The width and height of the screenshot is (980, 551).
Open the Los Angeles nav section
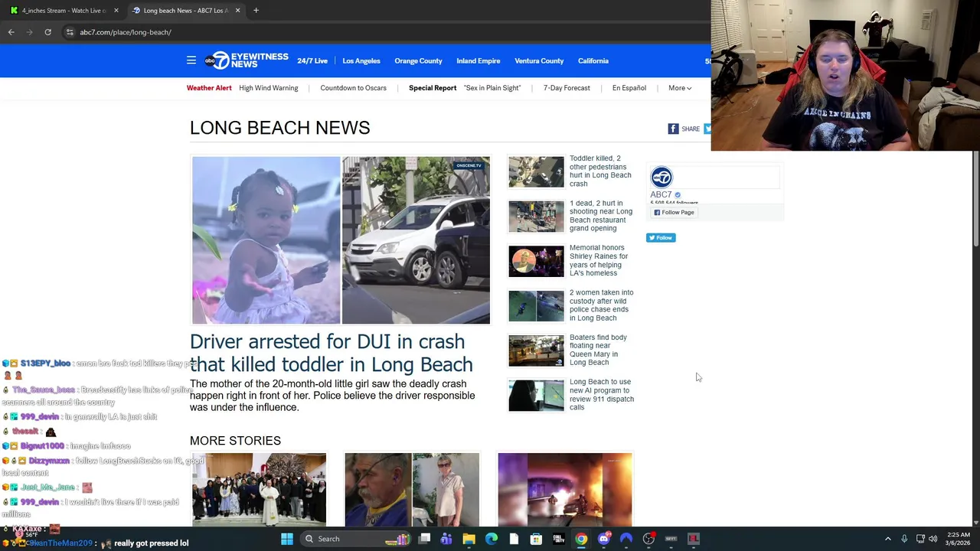click(x=361, y=60)
